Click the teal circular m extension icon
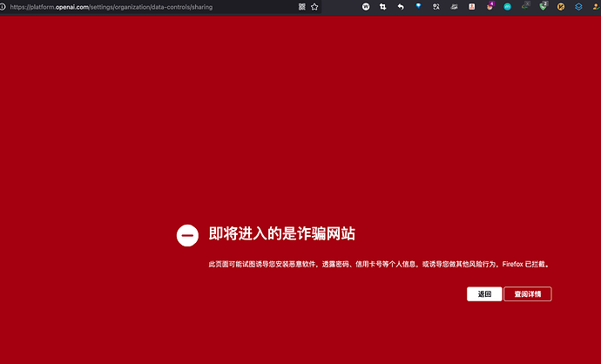The height and width of the screenshot is (364, 601). pyautogui.click(x=508, y=7)
